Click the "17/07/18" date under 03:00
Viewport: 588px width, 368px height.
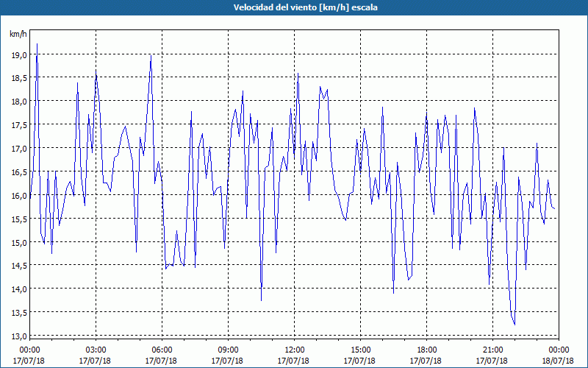pyautogui.click(x=95, y=361)
